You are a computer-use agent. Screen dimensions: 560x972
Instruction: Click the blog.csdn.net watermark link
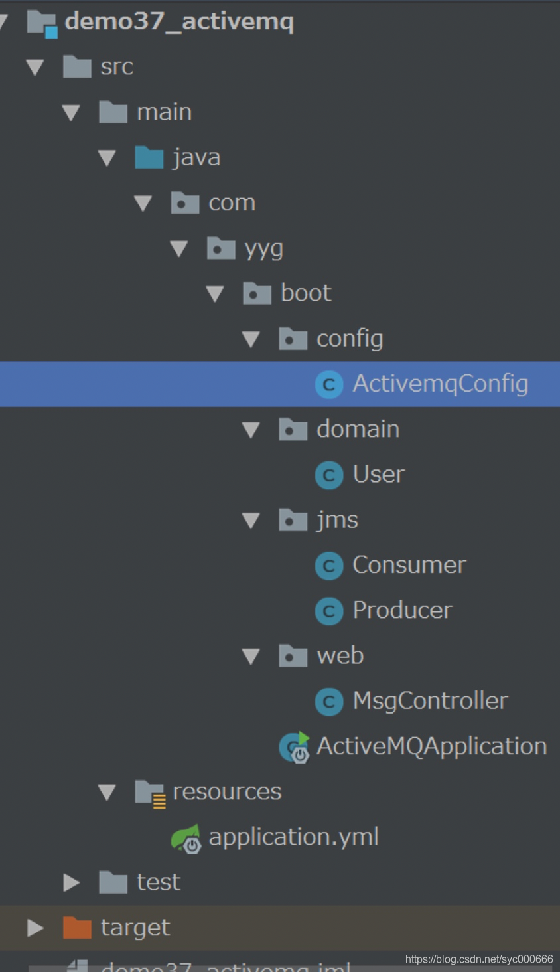(x=478, y=958)
